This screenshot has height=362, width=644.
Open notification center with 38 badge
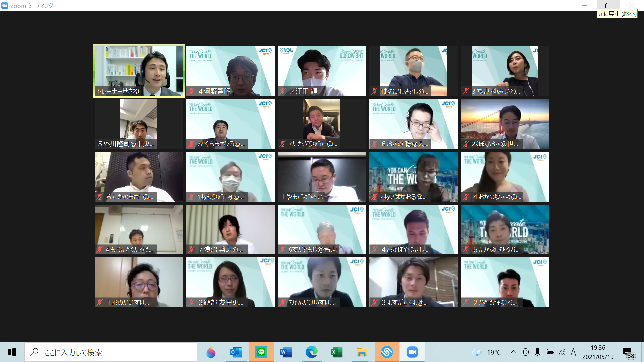628,353
